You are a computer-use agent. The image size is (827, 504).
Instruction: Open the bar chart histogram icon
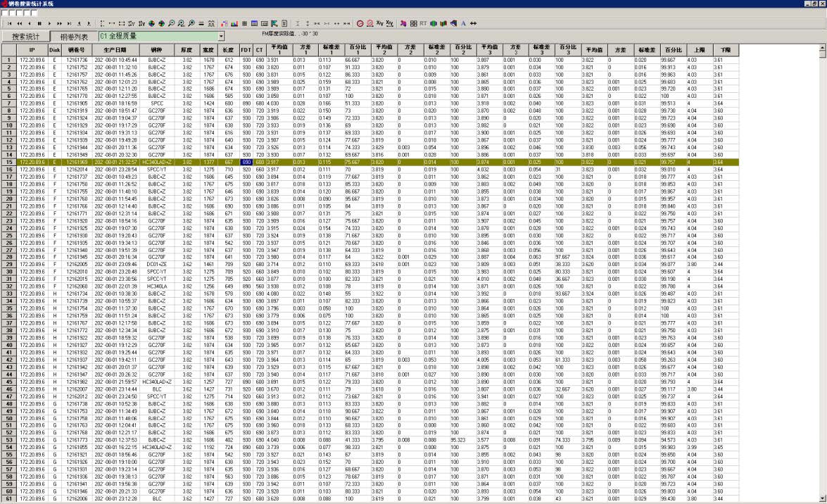pyautogui.click(x=234, y=23)
